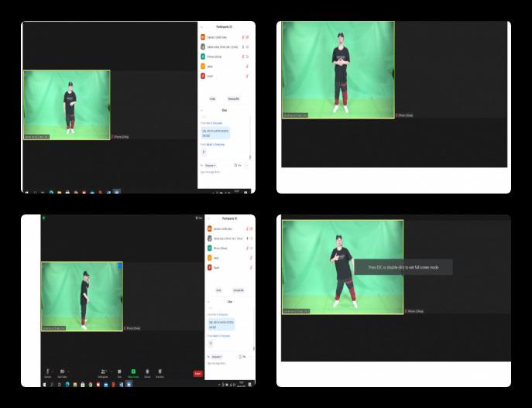Click green encryption shield icon in bottom-left Zoom window
The image size is (532, 408).
tap(44, 218)
